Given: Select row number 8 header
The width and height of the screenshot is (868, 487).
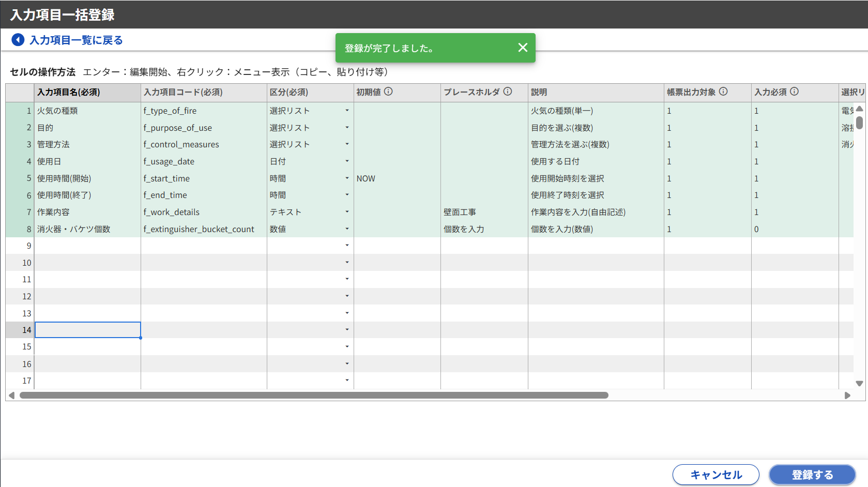Looking at the screenshot, I should click(20, 229).
